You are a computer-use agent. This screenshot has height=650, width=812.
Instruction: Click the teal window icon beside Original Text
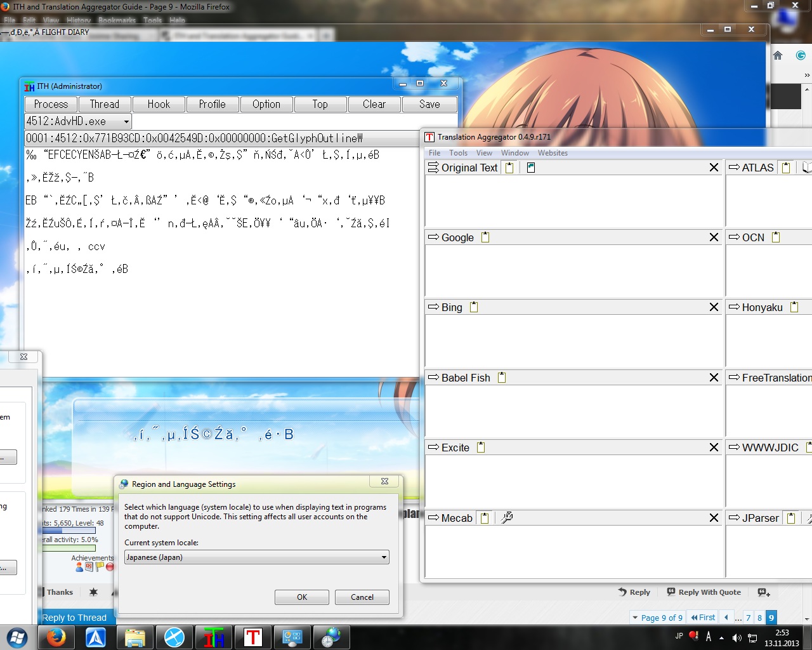pyautogui.click(x=531, y=168)
